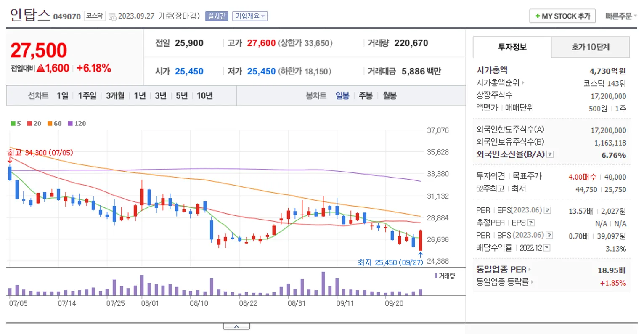Click the 외국인보유주식수(B) value 1,163,118

(610, 143)
